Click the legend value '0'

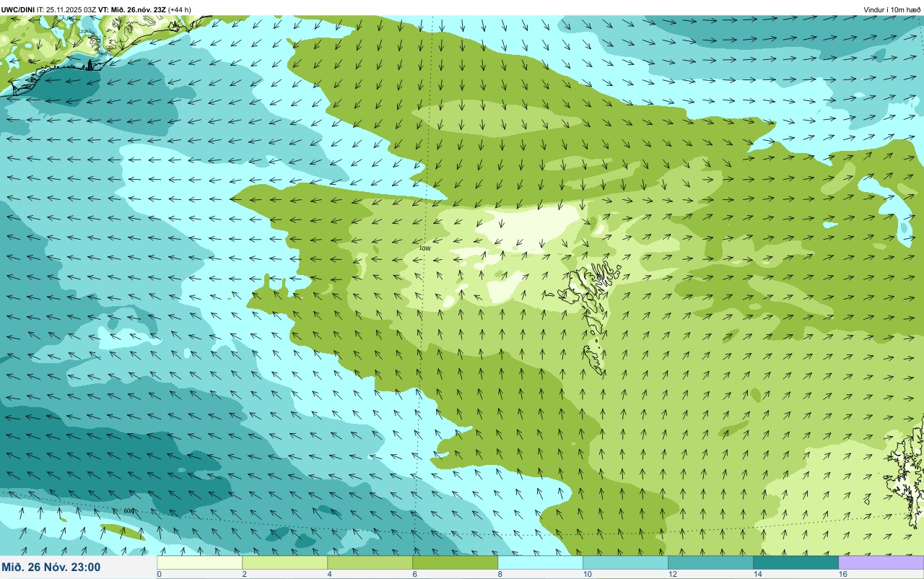pos(159,574)
